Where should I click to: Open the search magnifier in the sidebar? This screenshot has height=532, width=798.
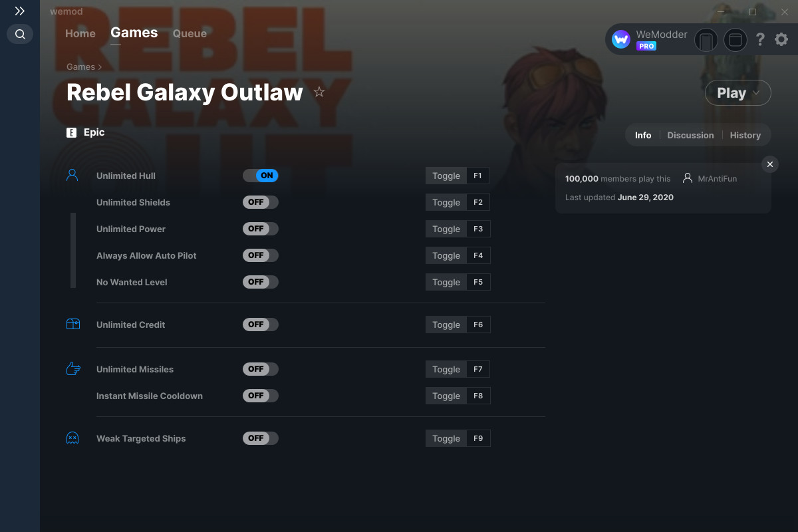pos(19,34)
